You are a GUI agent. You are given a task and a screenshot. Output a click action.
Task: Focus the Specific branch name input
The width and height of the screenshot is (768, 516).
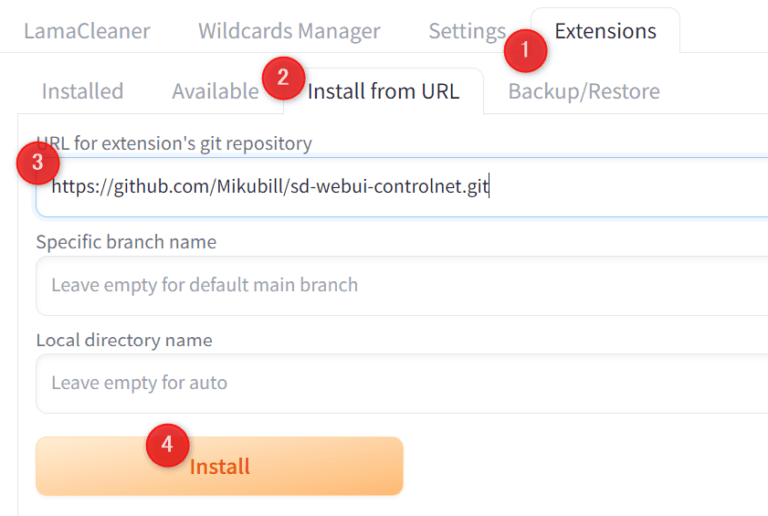pos(400,285)
